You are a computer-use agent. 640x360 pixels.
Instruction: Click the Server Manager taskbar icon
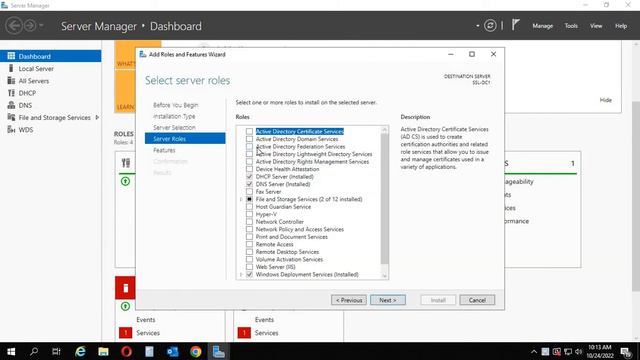[219, 351]
